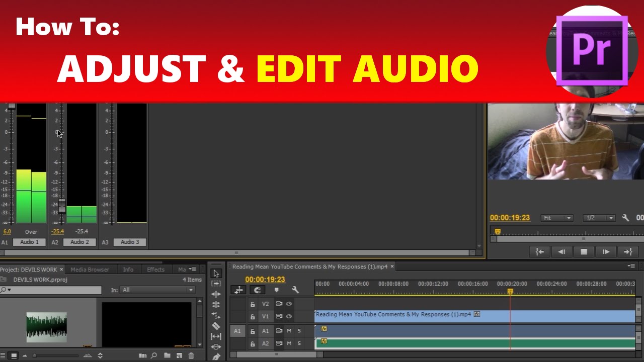Open Fit zoom level dropdown

(x=557, y=218)
